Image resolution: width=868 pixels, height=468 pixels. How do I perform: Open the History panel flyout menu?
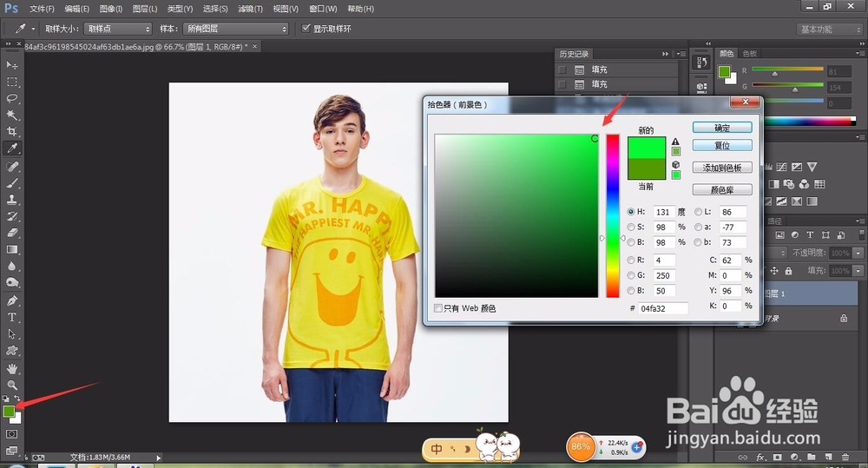point(681,54)
